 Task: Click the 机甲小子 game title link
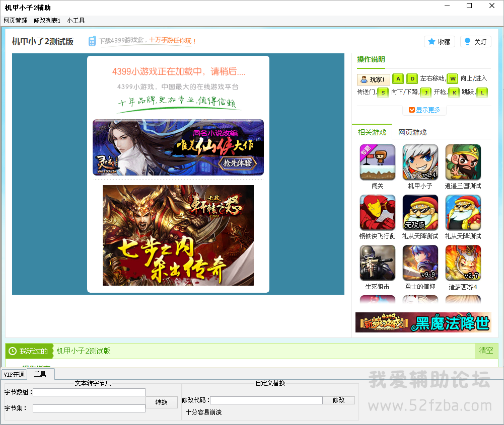pyautogui.click(x=420, y=186)
